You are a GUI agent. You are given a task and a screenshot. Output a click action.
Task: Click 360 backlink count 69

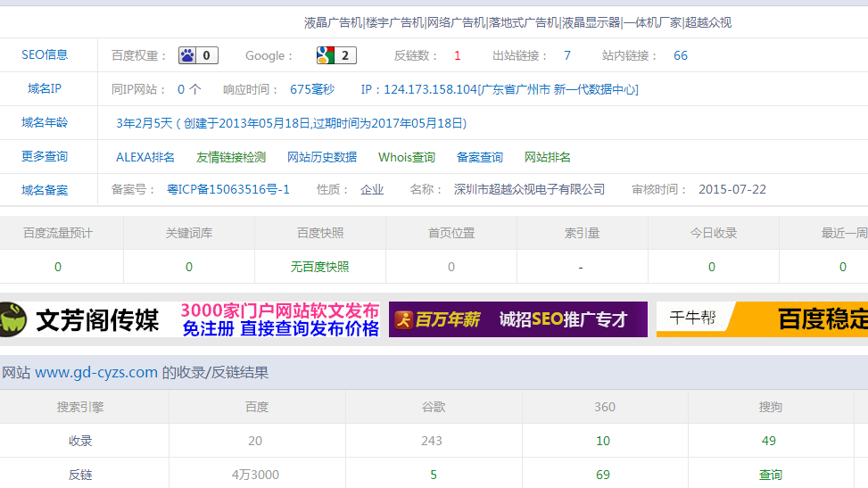click(603, 475)
